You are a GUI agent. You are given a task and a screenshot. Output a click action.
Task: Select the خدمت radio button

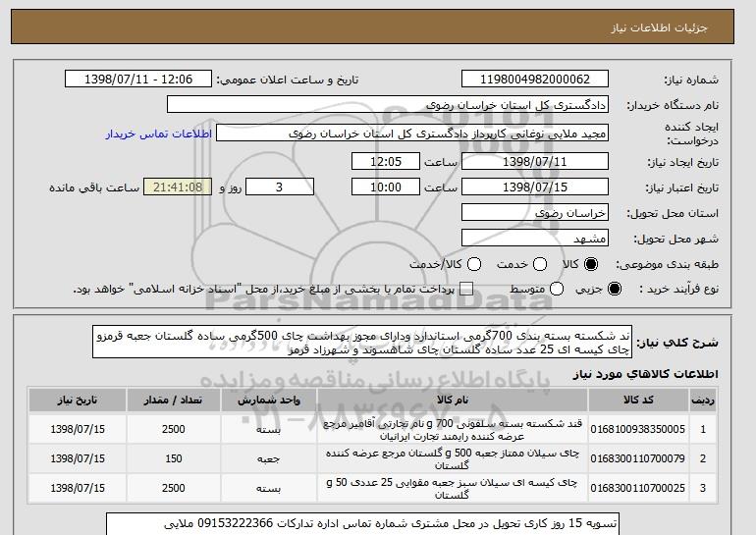click(x=540, y=264)
